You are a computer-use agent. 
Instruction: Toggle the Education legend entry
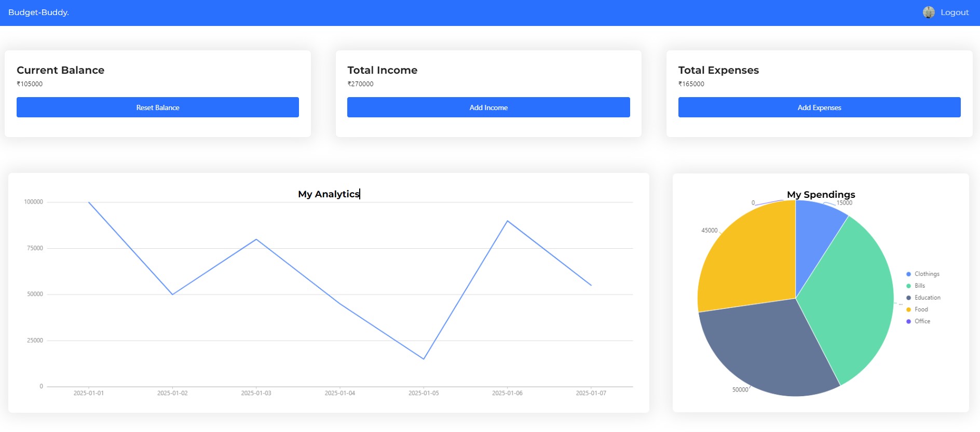pos(923,298)
